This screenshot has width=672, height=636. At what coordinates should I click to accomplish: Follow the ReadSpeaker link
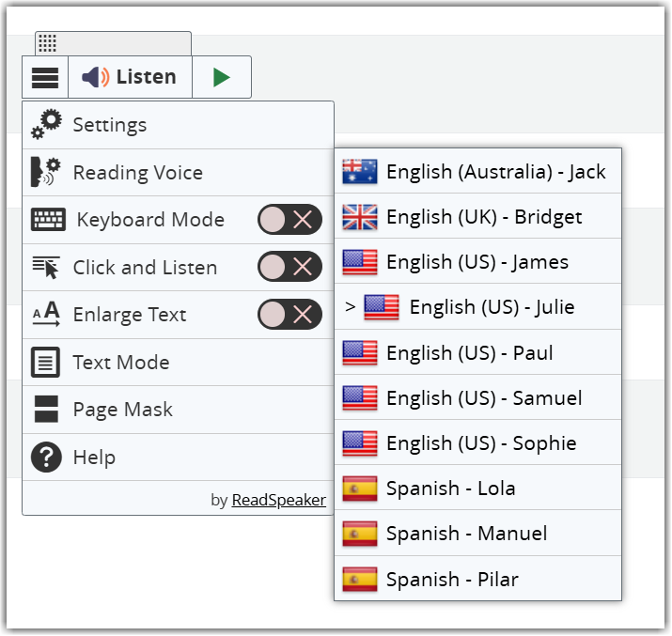pyautogui.click(x=278, y=500)
